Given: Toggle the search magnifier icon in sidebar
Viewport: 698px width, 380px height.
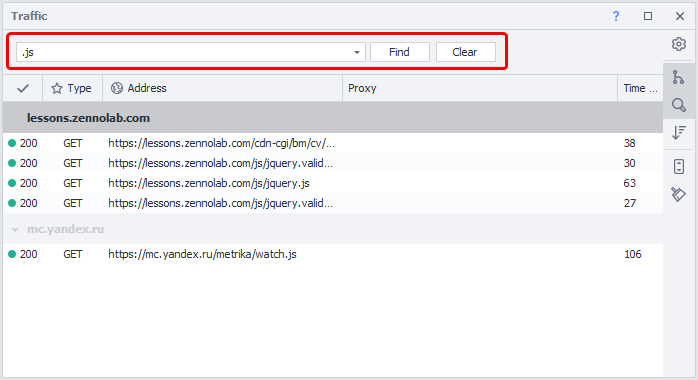Looking at the screenshot, I should tap(678, 105).
